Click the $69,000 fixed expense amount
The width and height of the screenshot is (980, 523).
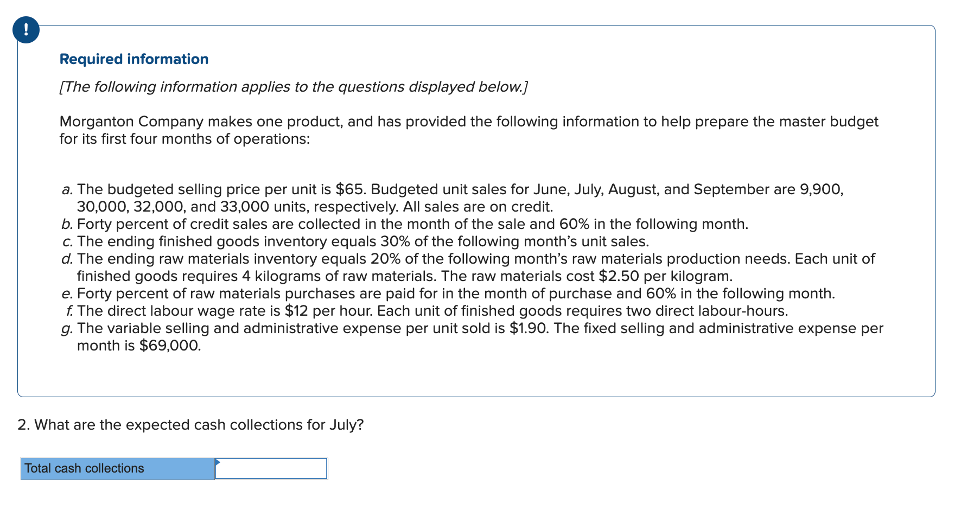[169, 346]
